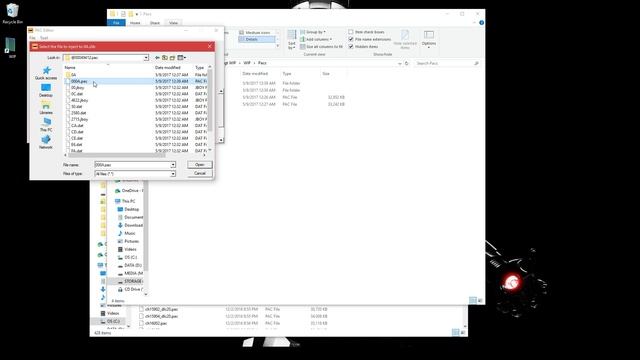Select Network in the dialog places bar
This screenshot has width=640, height=360.
pos(46,142)
